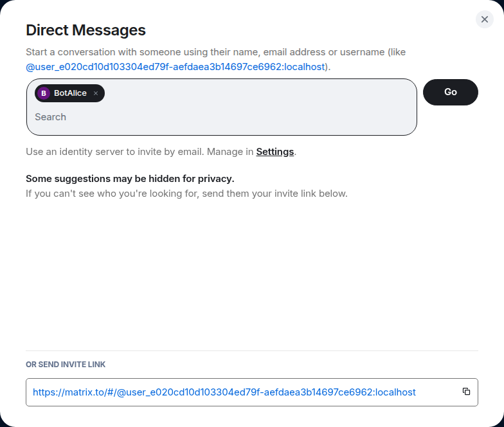Open the Settings link
The height and width of the screenshot is (427, 504).
tap(274, 152)
